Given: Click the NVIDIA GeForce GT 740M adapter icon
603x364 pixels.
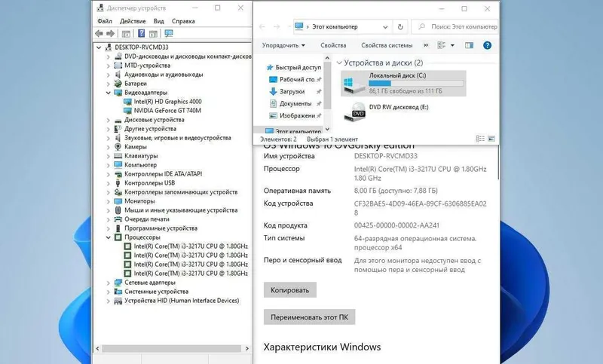Looking at the screenshot, I should (x=127, y=111).
